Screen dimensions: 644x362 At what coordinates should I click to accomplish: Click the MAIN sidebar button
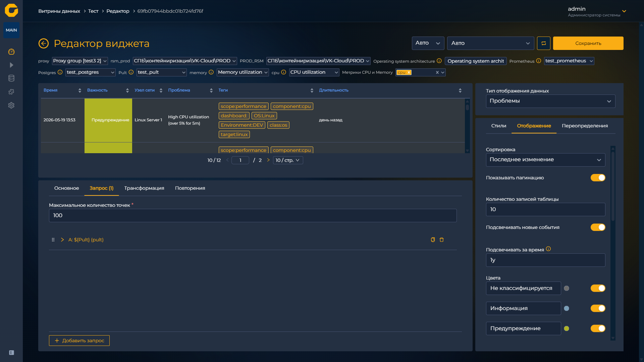click(x=11, y=30)
